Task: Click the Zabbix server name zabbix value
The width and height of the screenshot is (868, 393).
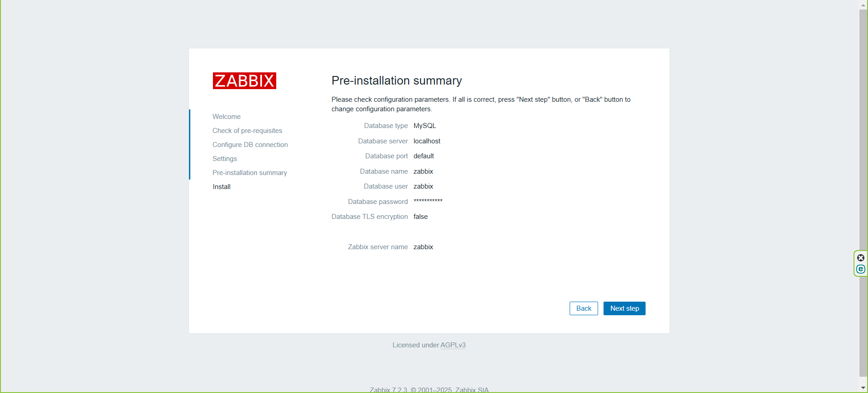Action: 423,247
